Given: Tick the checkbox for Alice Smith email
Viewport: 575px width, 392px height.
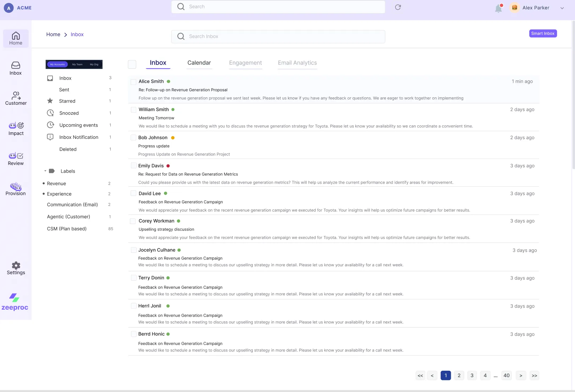Looking at the screenshot, I should coord(133,82).
